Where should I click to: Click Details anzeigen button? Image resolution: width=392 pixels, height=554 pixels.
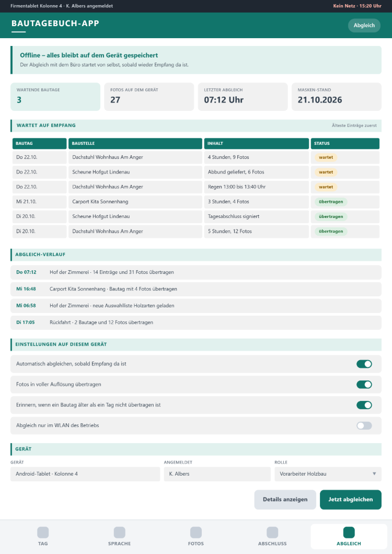[x=285, y=499]
